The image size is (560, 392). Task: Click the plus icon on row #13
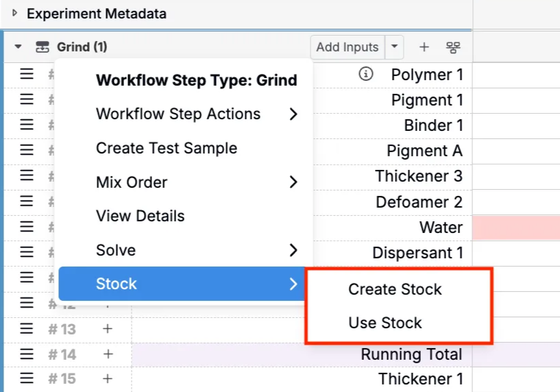[108, 328]
